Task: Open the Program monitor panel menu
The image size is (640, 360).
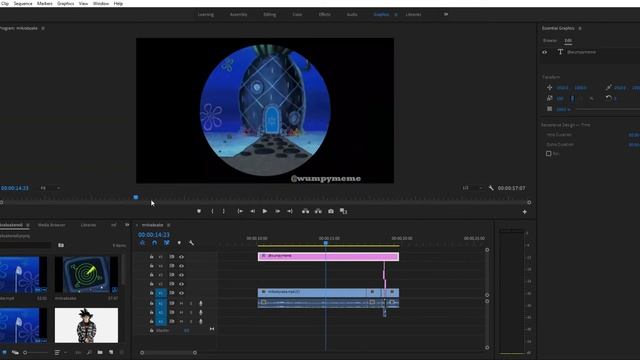Action: [43, 28]
